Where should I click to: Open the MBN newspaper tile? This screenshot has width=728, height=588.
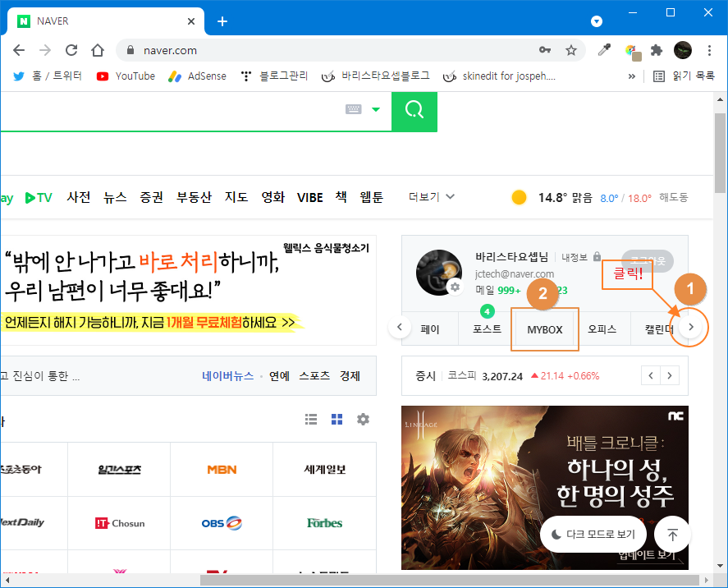pyautogui.click(x=222, y=470)
